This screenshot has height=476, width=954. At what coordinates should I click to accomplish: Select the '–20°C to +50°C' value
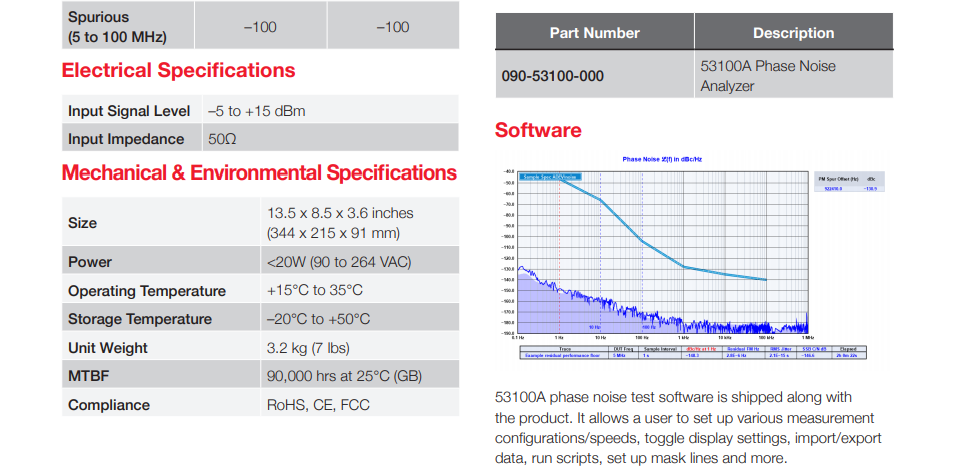[318, 319]
